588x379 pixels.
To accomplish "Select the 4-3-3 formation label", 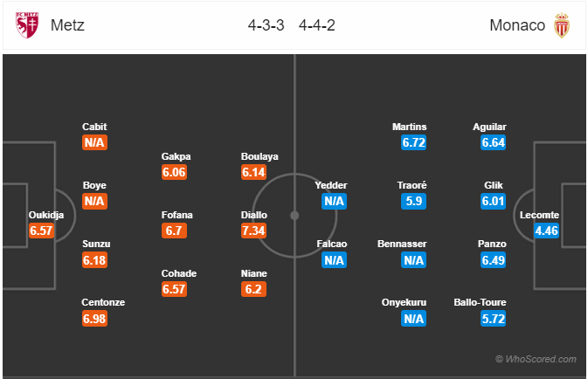I will 266,25.
